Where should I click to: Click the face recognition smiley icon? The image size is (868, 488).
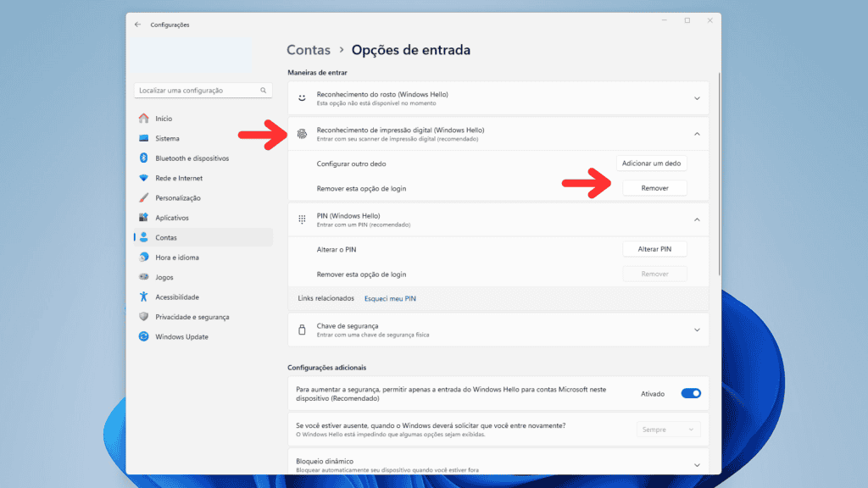click(302, 97)
